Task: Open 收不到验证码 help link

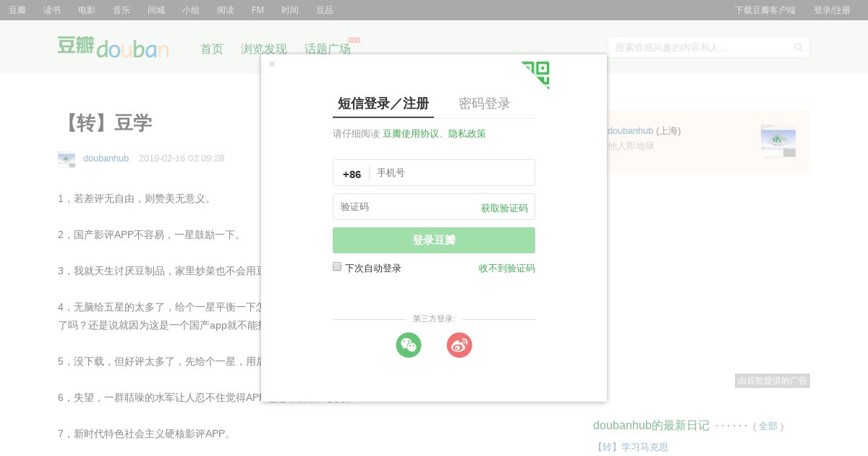Action: point(507,269)
